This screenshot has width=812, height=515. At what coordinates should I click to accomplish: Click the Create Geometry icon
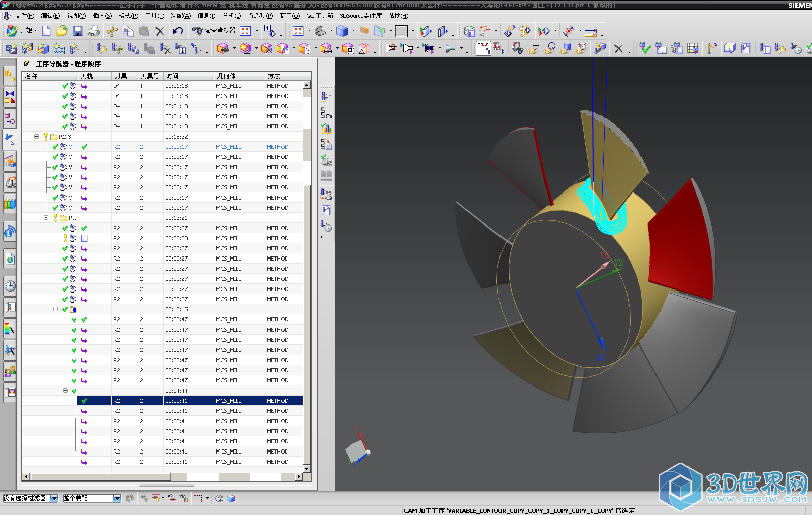pos(43,48)
